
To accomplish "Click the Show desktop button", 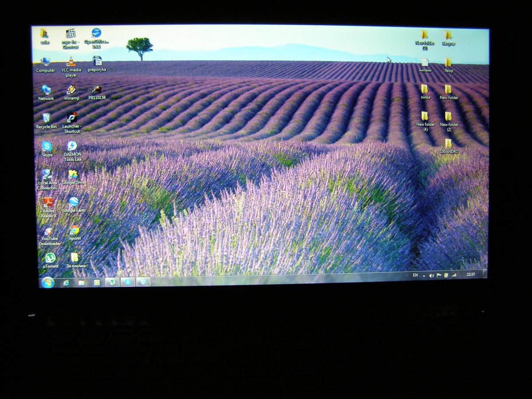I will click(x=485, y=274).
